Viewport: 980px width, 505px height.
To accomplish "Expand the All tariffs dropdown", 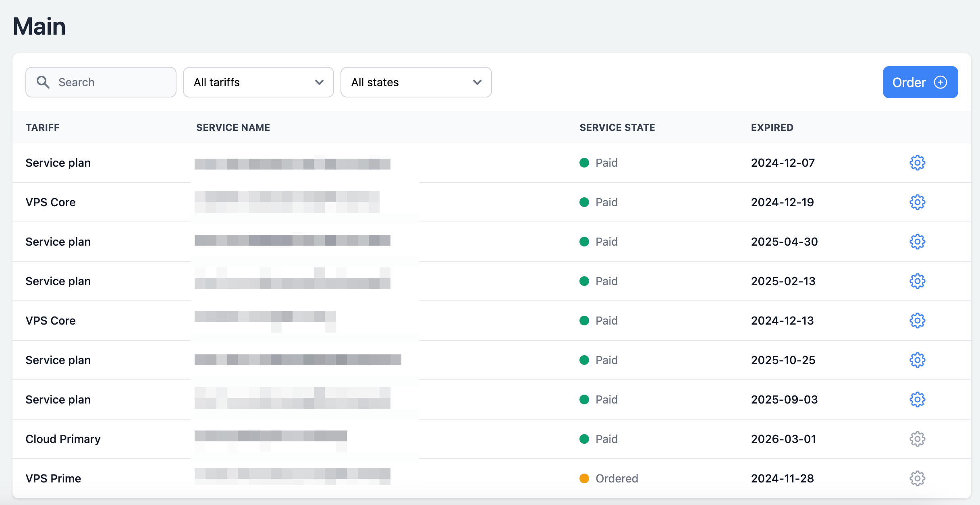I will (258, 82).
